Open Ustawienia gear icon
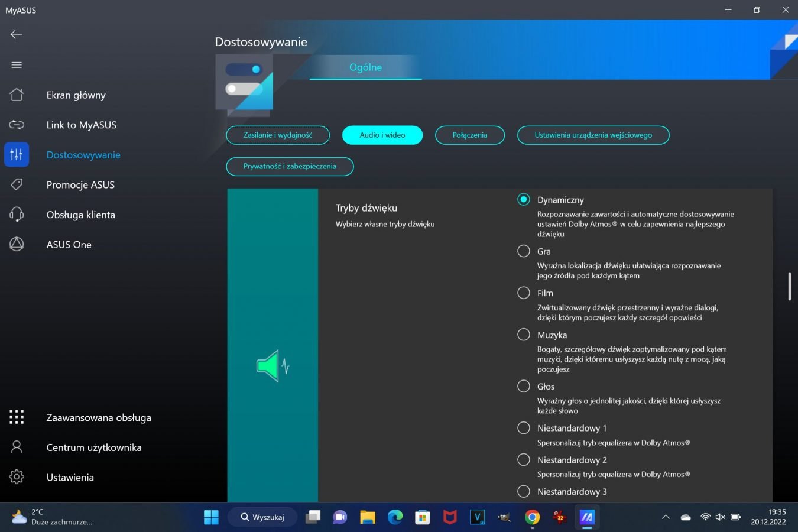Screen dimensions: 798x532 pyautogui.click(x=17, y=477)
